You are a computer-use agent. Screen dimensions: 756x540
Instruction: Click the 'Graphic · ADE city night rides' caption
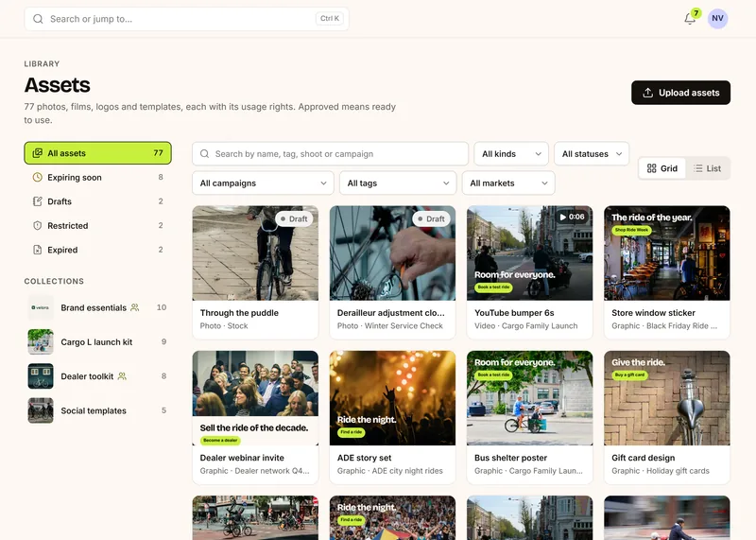(x=389, y=471)
